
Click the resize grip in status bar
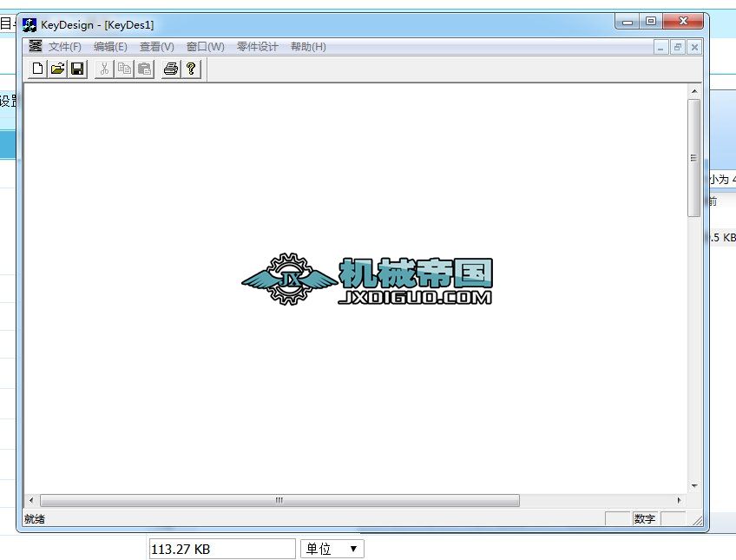click(698, 520)
